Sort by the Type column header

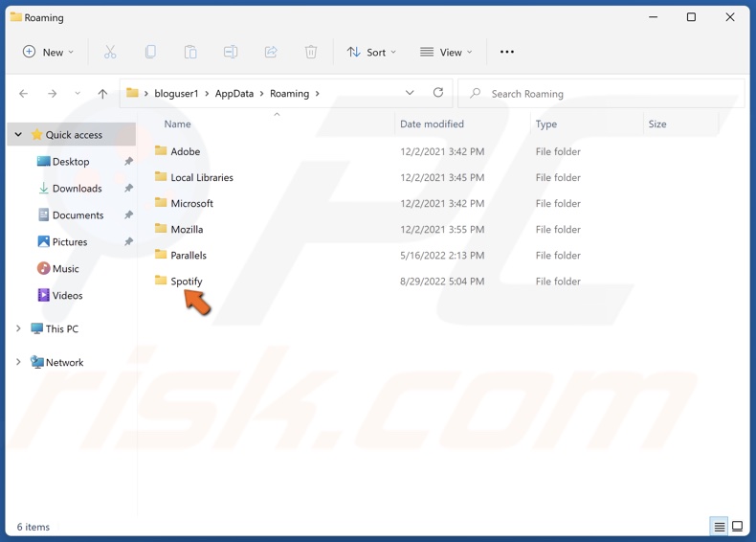pyautogui.click(x=545, y=124)
